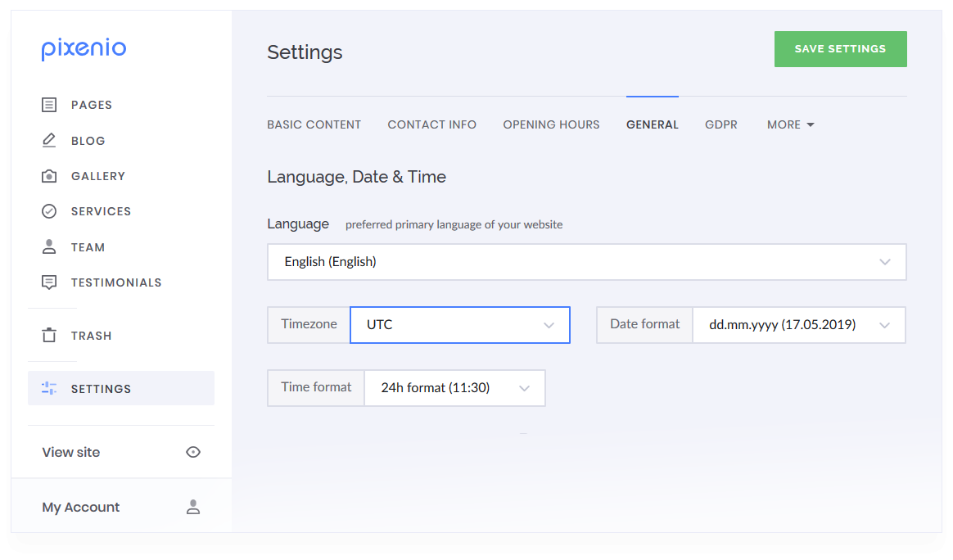Open the Date format dropdown

pos(799,325)
